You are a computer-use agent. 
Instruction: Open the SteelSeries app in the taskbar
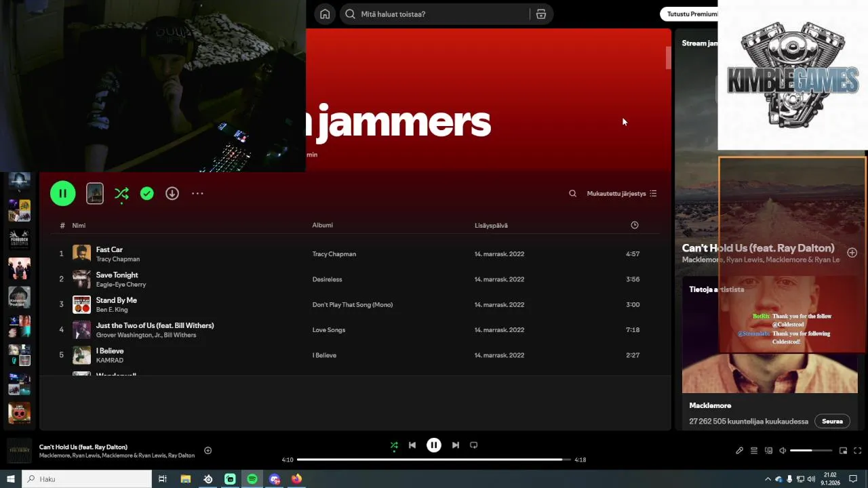[208, 479]
